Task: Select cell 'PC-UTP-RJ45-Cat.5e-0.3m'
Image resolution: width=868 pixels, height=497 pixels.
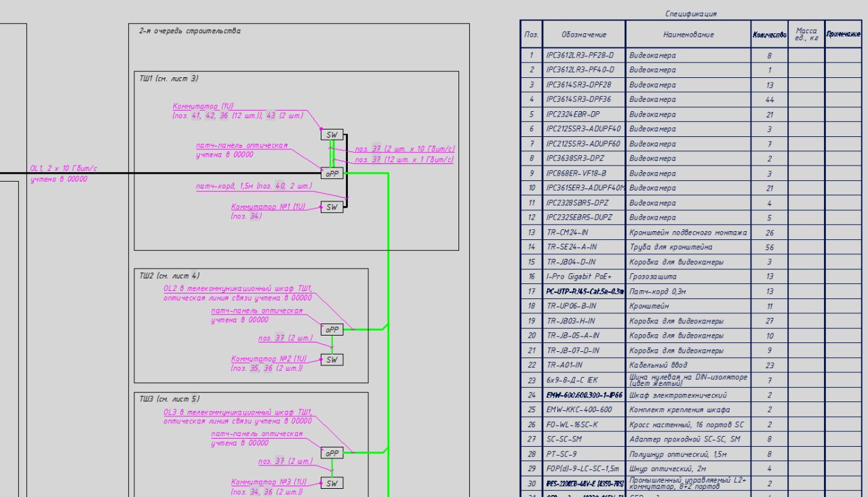Action: click(584, 292)
